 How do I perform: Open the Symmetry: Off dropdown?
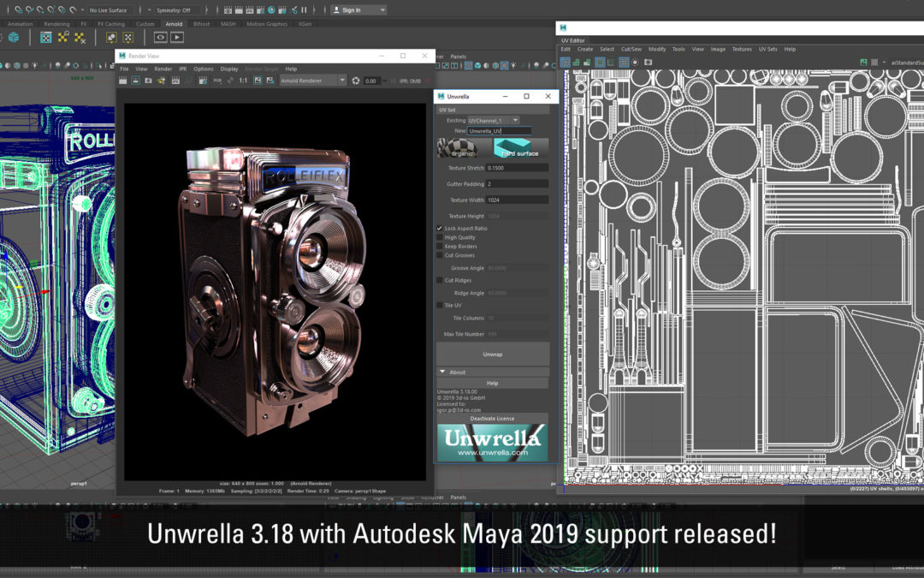tap(178, 10)
